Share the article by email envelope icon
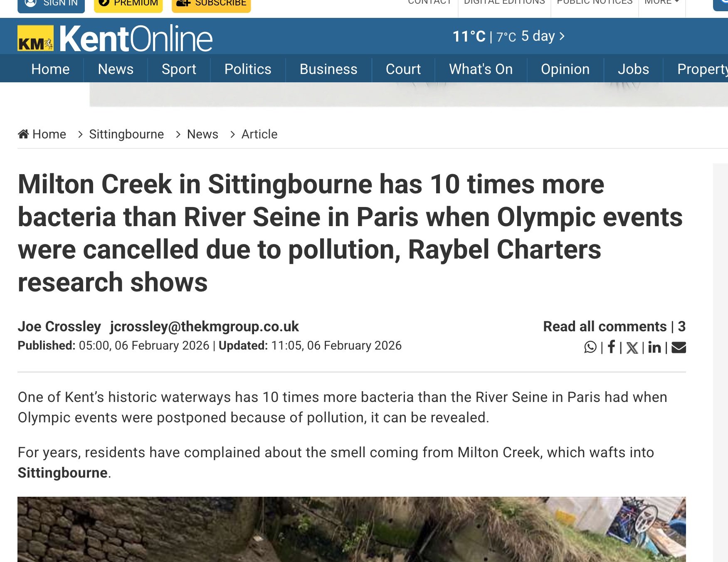 pyautogui.click(x=679, y=348)
